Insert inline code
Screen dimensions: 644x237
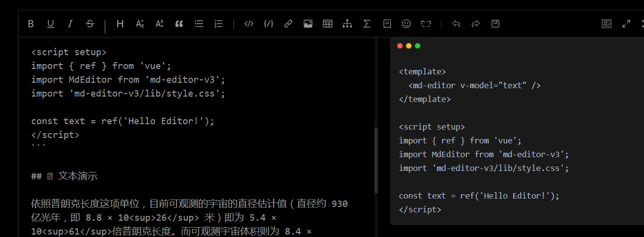pyautogui.click(x=249, y=24)
